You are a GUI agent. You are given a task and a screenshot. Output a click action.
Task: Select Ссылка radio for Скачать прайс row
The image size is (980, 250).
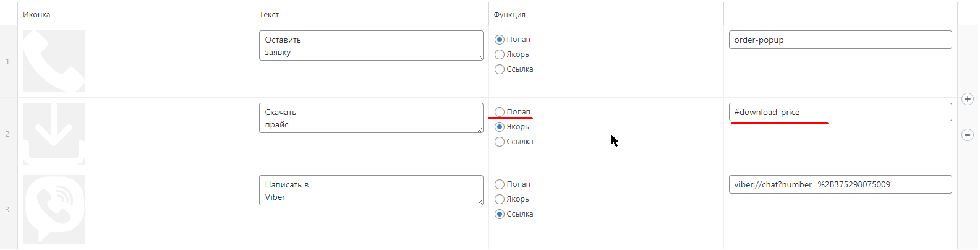pos(500,142)
